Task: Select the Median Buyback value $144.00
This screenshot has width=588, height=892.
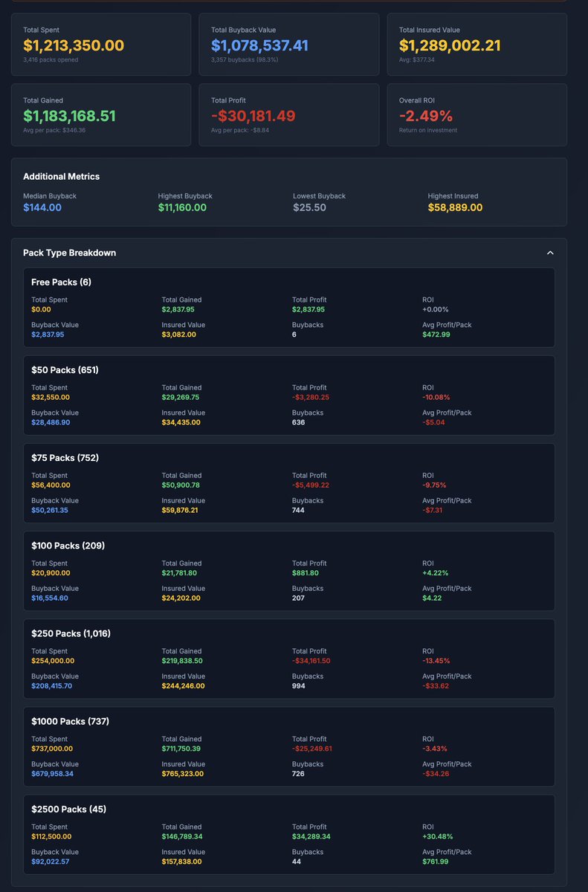Action: click(42, 207)
